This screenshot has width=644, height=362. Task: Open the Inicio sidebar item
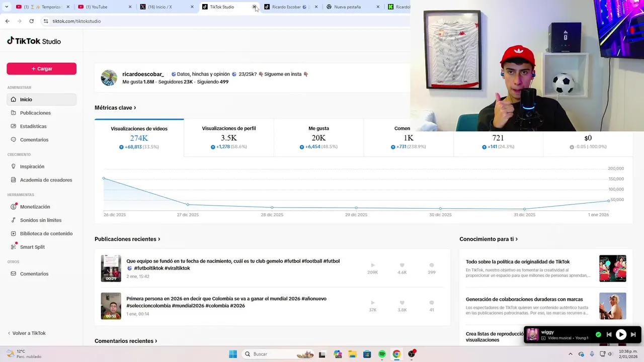coord(41,100)
